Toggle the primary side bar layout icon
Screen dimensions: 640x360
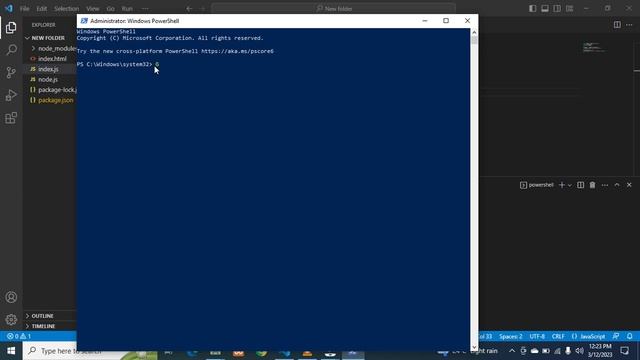coord(533,9)
